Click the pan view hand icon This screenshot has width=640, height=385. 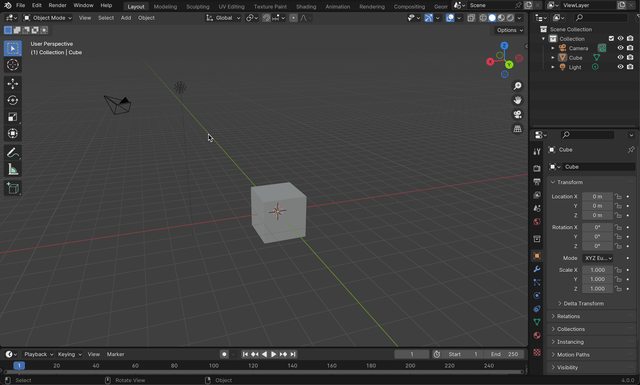tap(517, 100)
